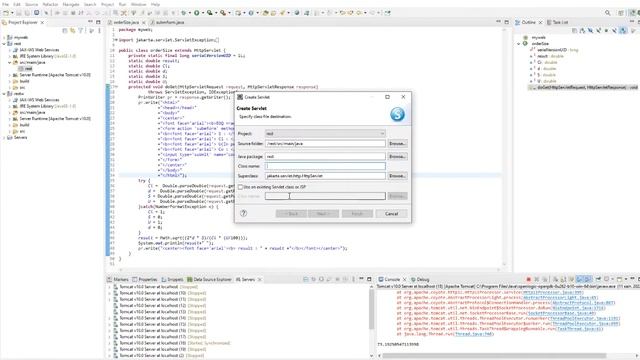This screenshot has width=640, height=360.
Task: Click the Start server icon in Servers view
Action: coord(321,279)
